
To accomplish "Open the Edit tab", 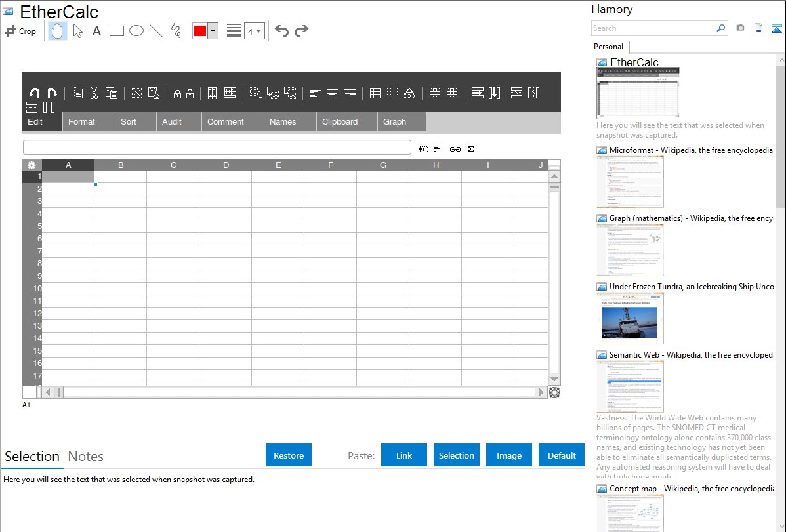I will (x=42, y=122).
